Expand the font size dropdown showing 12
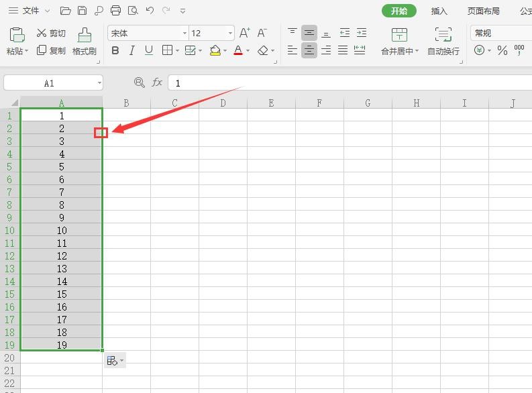532x393 pixels. [x=230, y=33]
